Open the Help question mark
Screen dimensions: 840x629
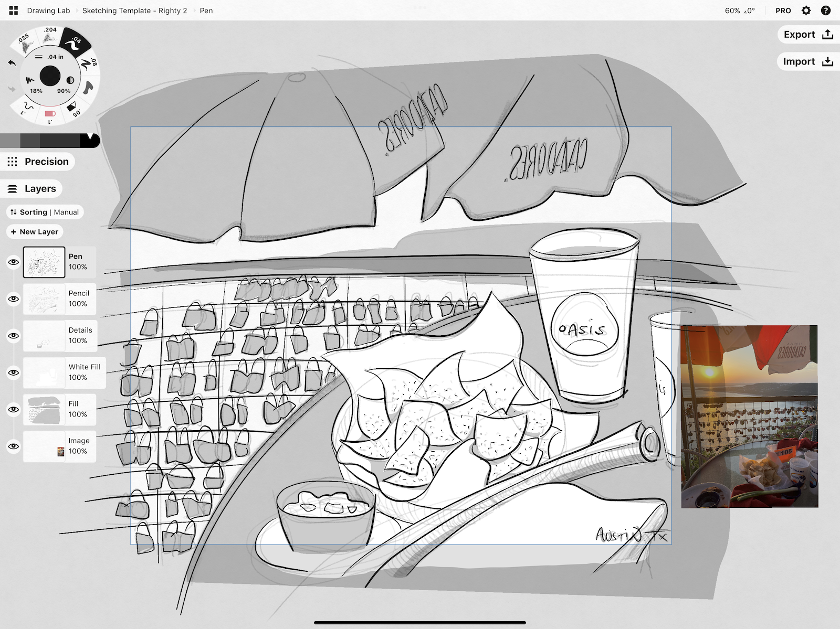pyautogui.click(x=826, y=10)
